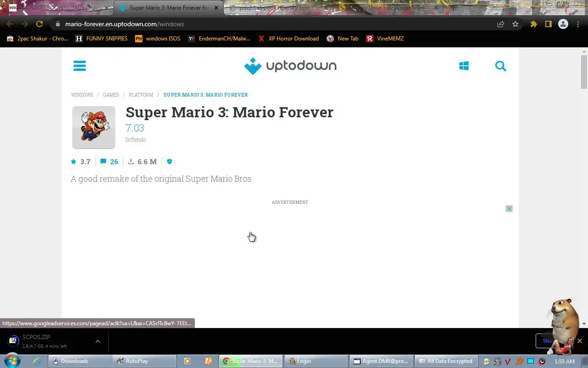The width and height of the screenshot is (588, 368).
Task: Open the Login taskbar window
Action: [x=316, y=361]
